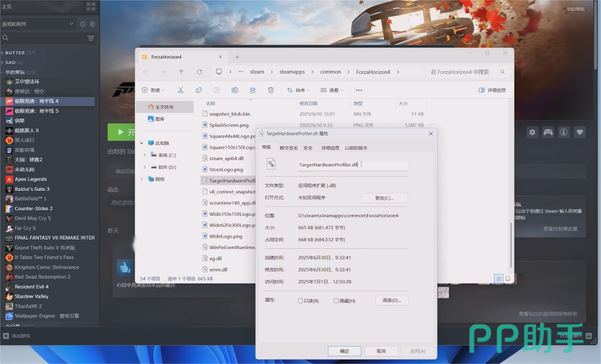Toggle the 隐藏(H) hidden checkbox

pos(336,301)
